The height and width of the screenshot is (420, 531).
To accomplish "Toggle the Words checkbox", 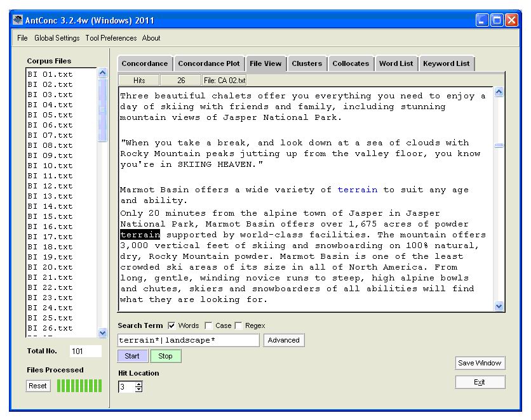I will pyautogui.click(x=171, y=325).
